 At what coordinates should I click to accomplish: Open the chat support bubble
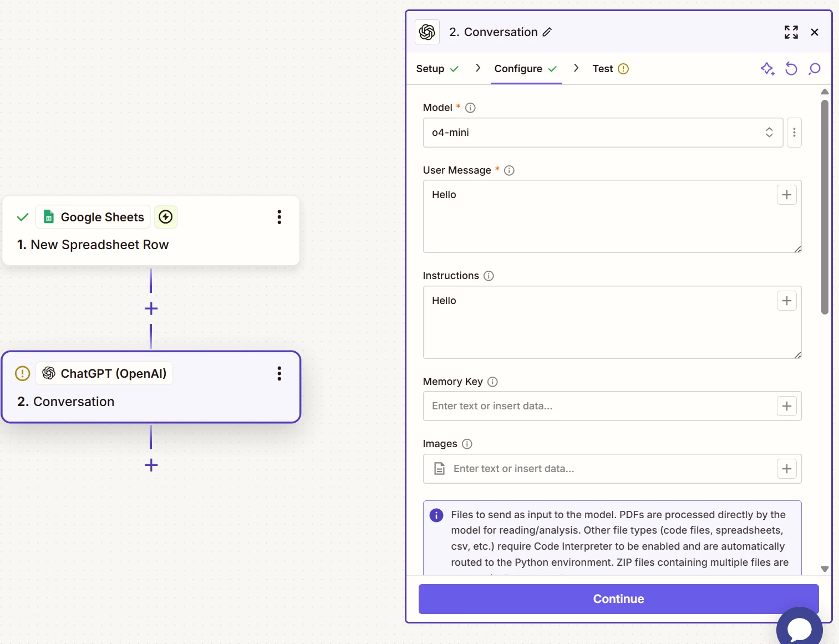point(799,630)
